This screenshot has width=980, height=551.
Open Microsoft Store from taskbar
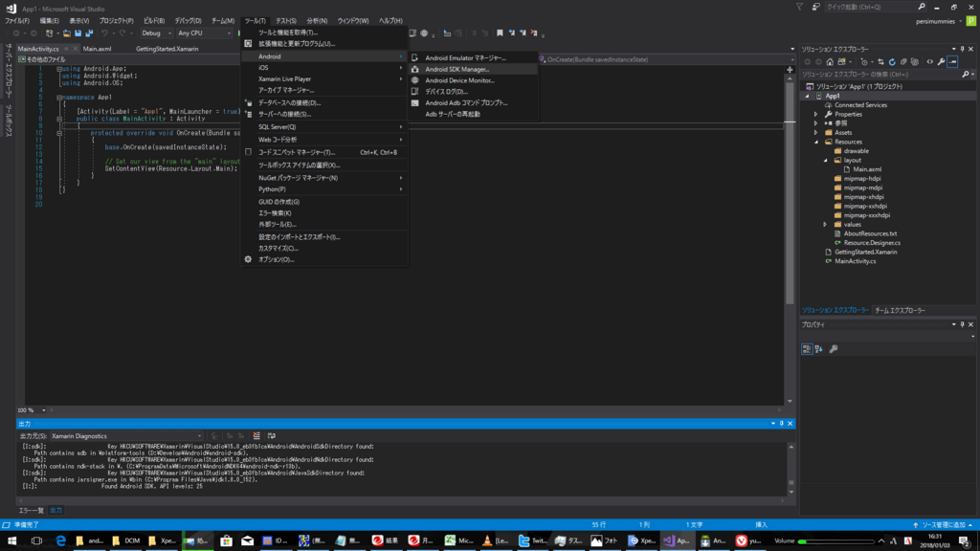(226, 540)
